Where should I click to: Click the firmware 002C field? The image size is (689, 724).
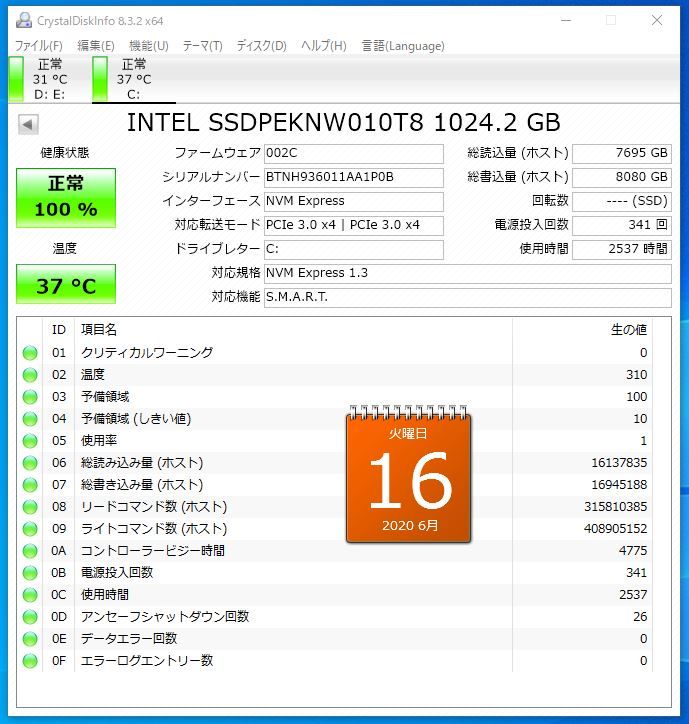[x=353, y=153]
